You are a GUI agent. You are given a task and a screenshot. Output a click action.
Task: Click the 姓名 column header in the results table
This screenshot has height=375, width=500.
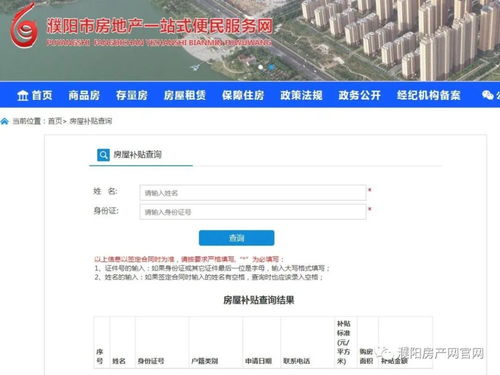pyautogui.click(x=119, y=361)
